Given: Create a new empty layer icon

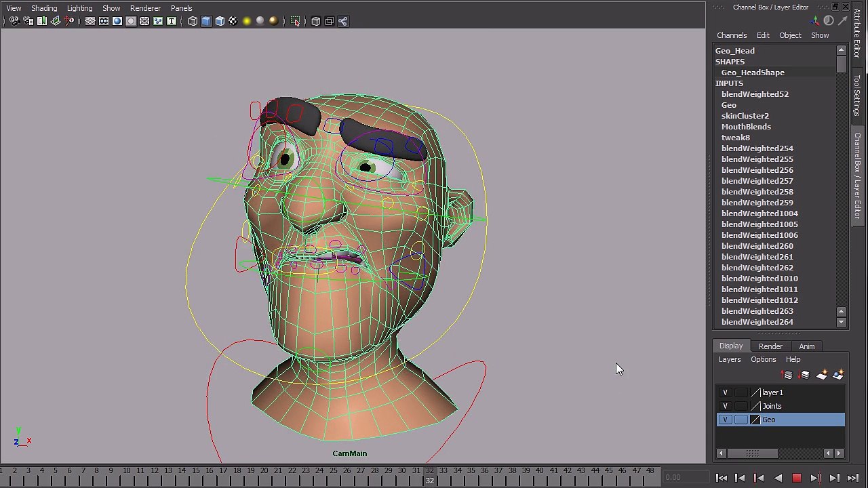Looking at the screenshot, I should coord(822,375).
